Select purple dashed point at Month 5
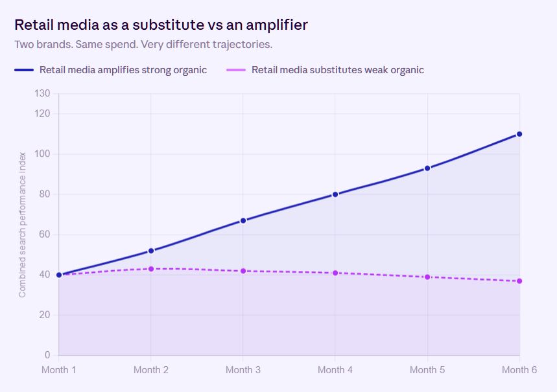This screenshot has width=557, height=392. (427, 277)
